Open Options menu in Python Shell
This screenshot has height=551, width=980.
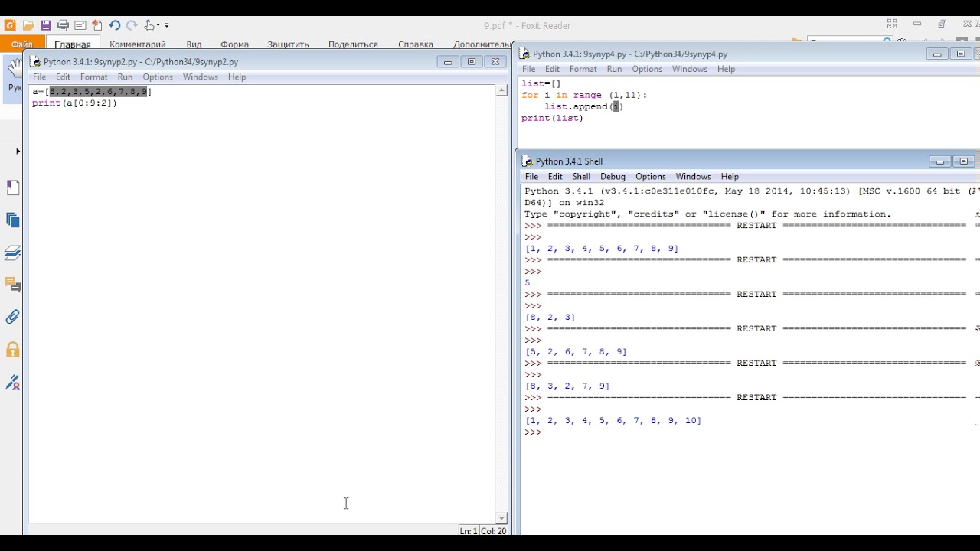[x=651, y=176]
